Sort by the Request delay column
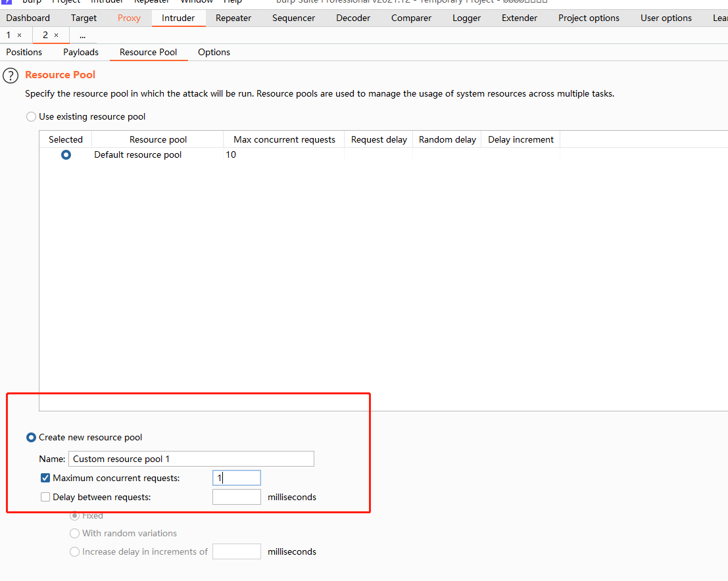The width and height of the screenshot is (728, 581). (379, 140)
